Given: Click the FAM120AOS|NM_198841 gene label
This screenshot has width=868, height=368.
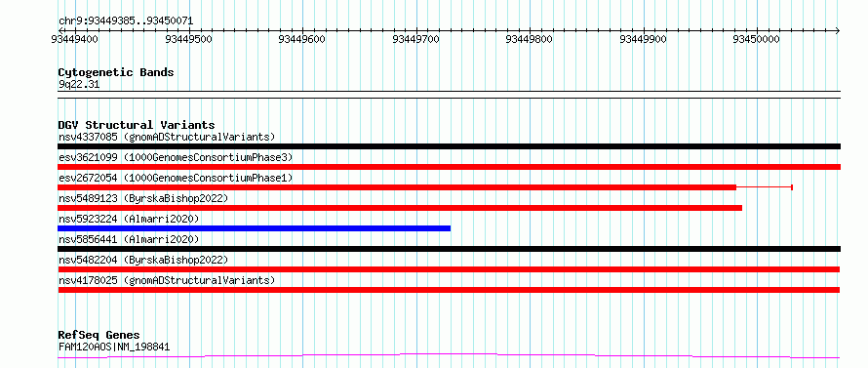Looking at the screenshot, I should (114, 348).
